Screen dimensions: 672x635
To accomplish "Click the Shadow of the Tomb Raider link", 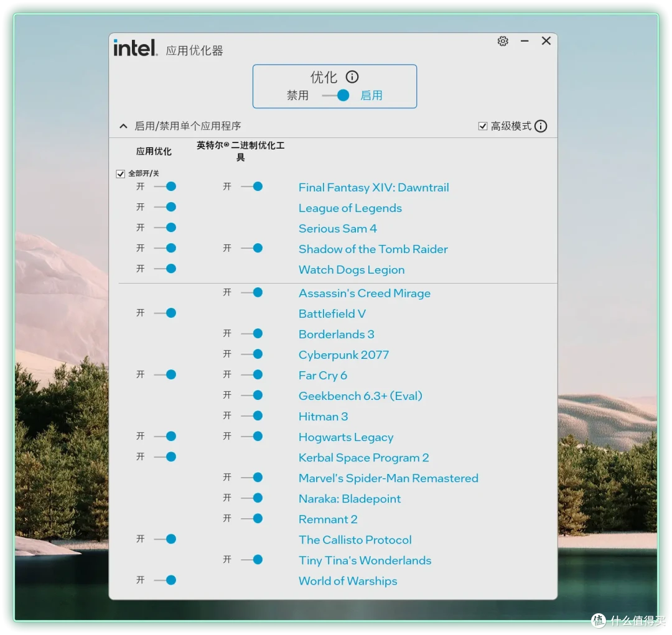I will click(x=373, y=249).
